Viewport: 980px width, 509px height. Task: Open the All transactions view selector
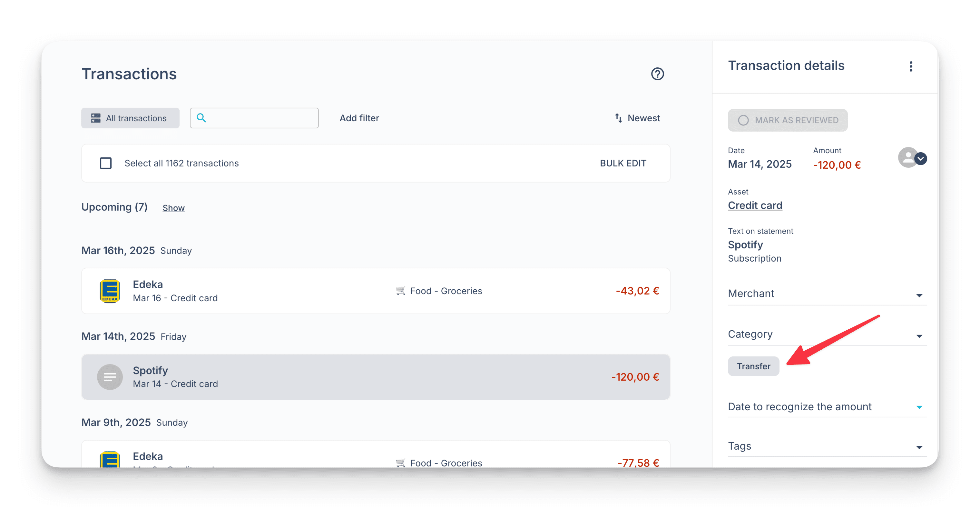point(130,118)
